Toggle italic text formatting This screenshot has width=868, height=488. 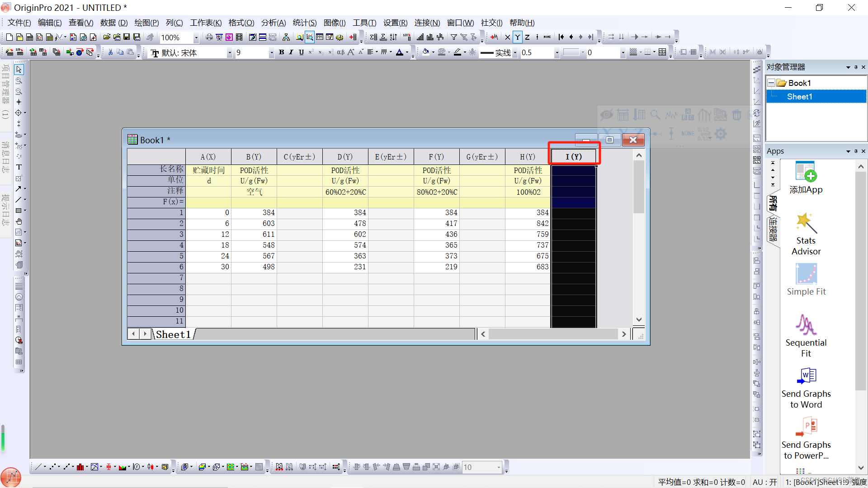[291, 52]
